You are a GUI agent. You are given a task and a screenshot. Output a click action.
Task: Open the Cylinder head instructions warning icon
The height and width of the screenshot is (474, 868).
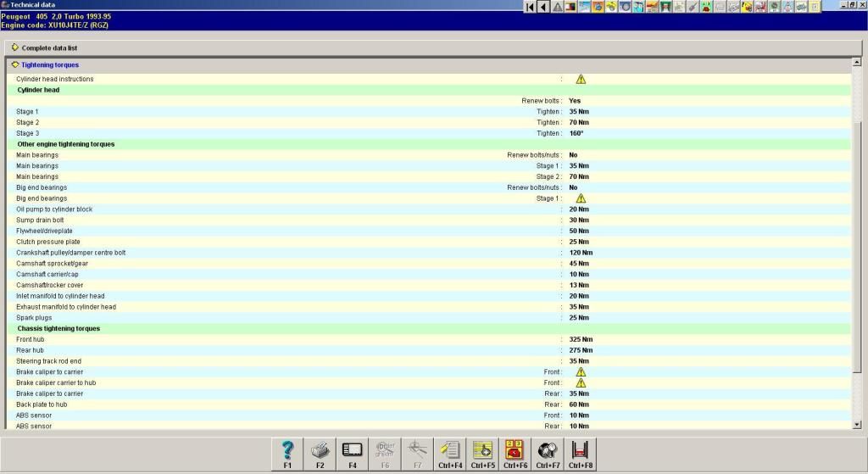581,79
